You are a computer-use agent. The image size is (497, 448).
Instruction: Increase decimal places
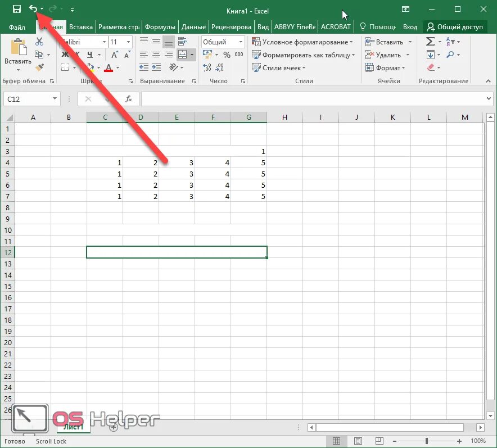click(207, 67)
